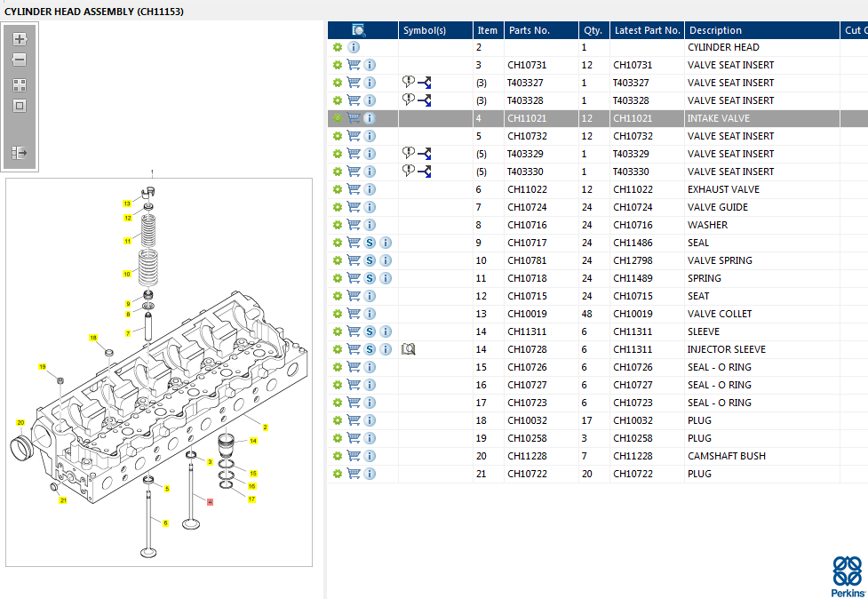Viewport: 868px width, 599px height.
Task: Click the four-squares view icon in diagram toolbar
Action: pos(20,85)
